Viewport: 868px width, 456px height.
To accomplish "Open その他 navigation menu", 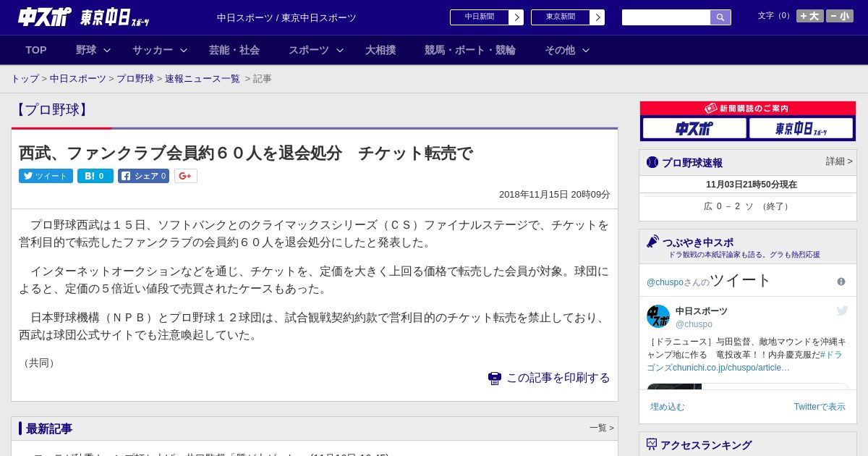I will coord(560,50).
